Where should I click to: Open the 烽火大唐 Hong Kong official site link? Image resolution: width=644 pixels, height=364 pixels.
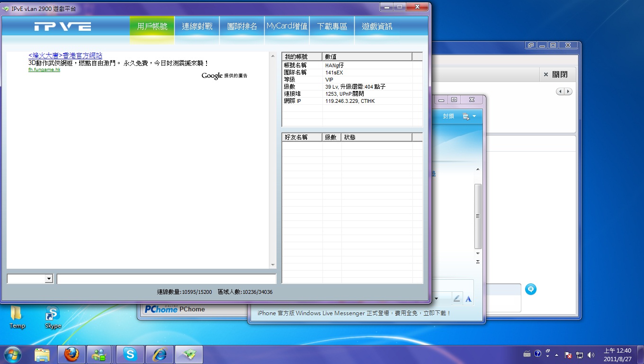click(x=65, y=55)
